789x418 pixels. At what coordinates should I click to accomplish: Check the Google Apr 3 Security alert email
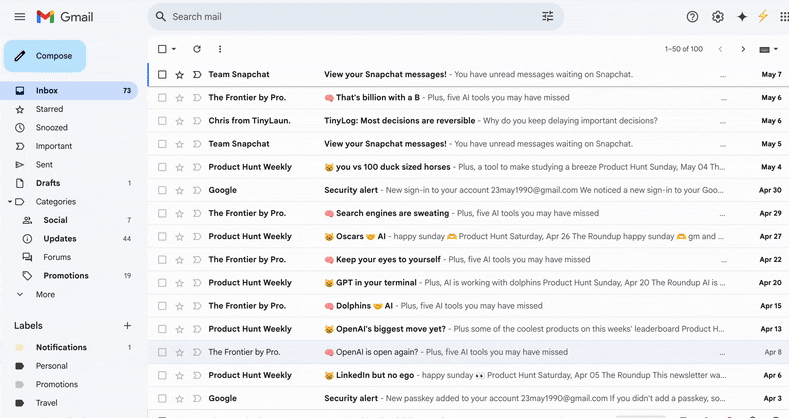click(162, 398)
